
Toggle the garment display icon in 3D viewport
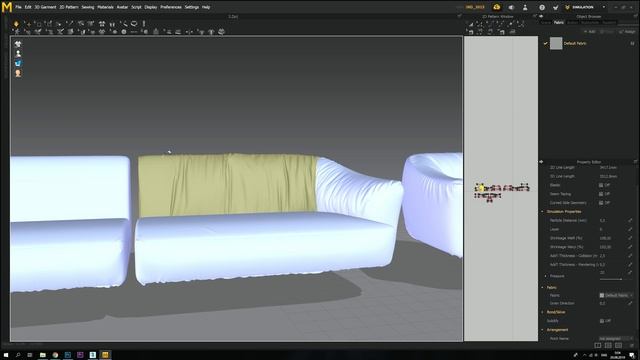pos(18,44)
